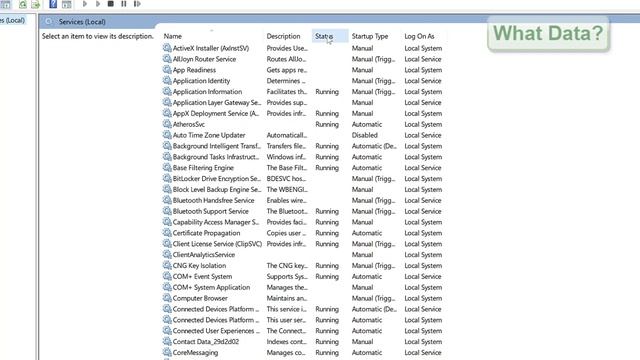This screenshot has height=360, width=640.
Task: Click description 'Manages the..' of COM+ System Application
Action: [x=287, y=287]
